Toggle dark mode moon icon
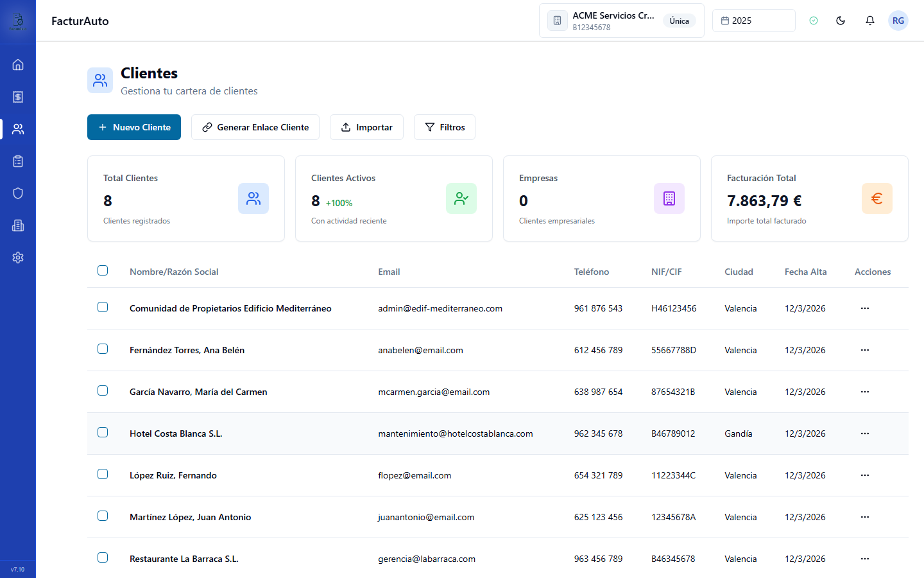The width and height of the screenshot is (924, 578). tap(841, 21)
